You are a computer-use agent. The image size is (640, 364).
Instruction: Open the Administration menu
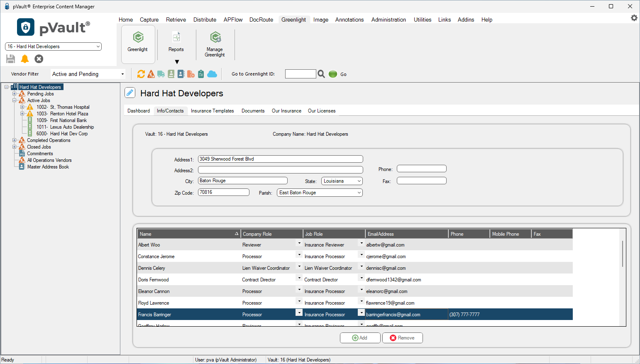tap(388, 20)
